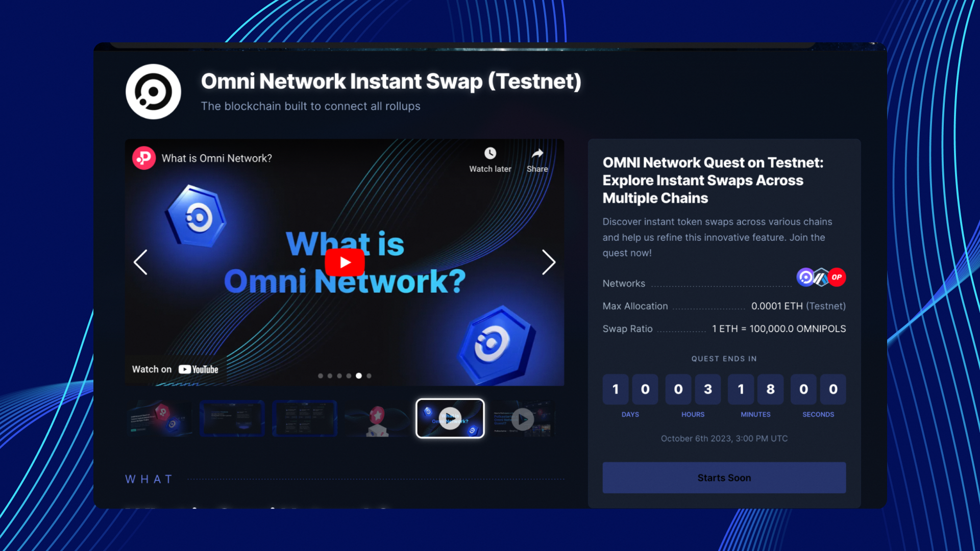Click the video title What is Omni Network?
980x551 pixels.
pyautogui.click(x=217, y=158)
